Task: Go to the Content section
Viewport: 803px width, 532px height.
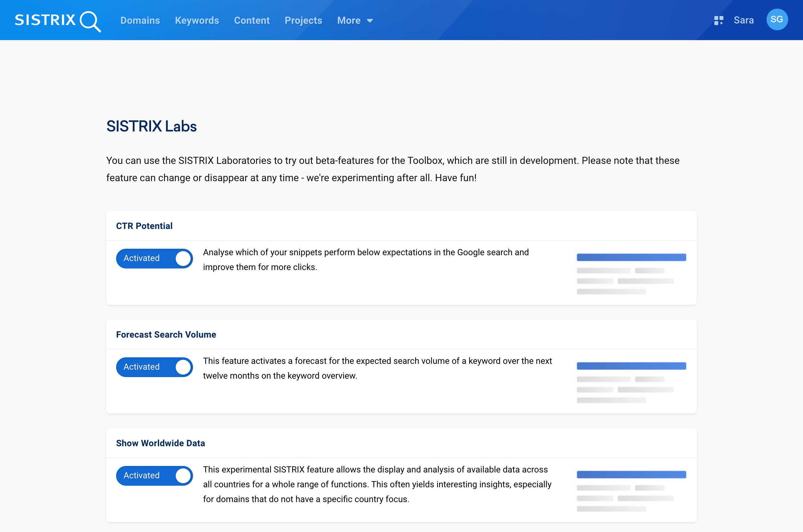Action: [x=252, y=20]
